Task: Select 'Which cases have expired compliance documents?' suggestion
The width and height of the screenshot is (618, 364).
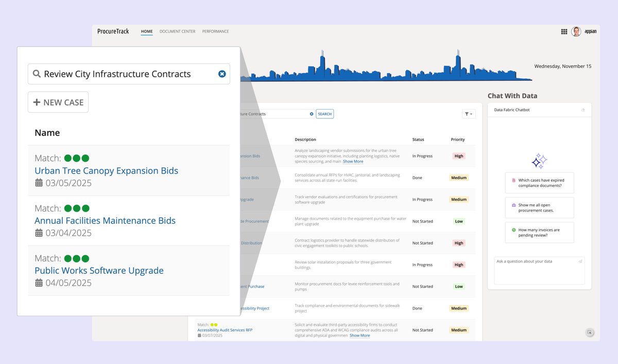Action: click(x=539, y=183)
